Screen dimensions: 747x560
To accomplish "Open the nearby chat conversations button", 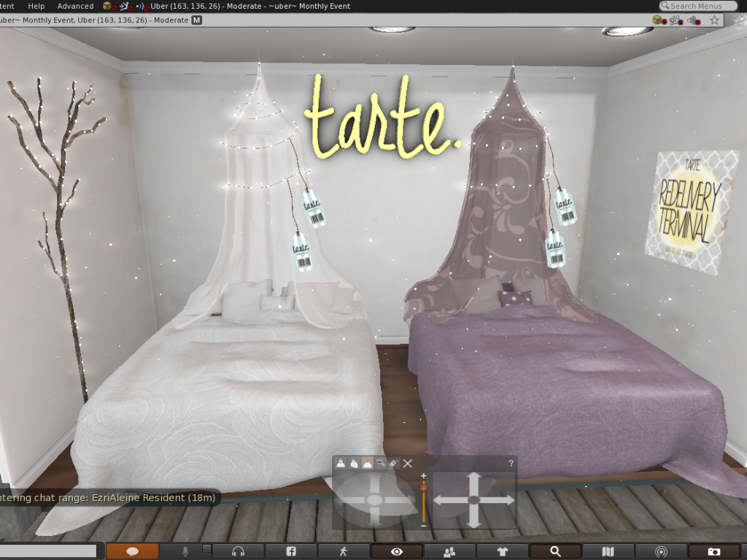I will 132,552.
